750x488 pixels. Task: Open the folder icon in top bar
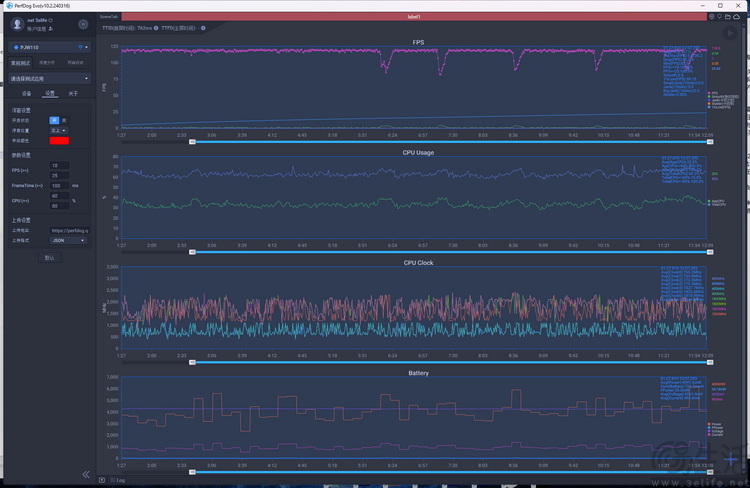(x=728, y=17)
